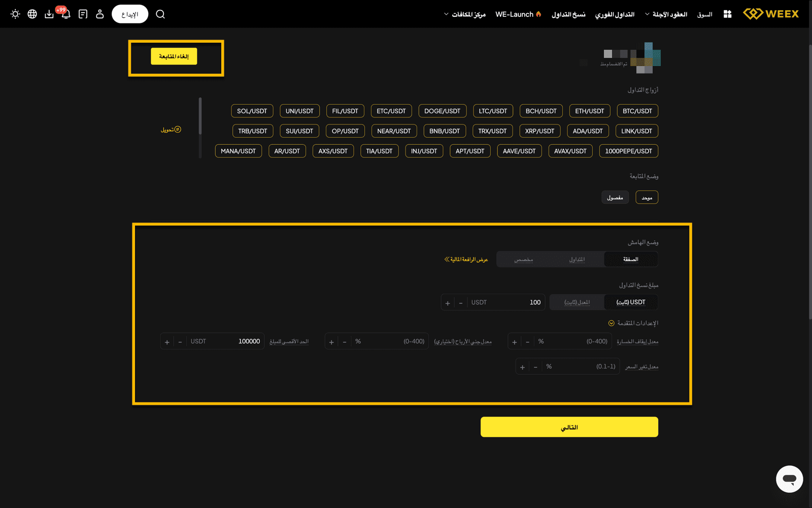Click the تحويل transfer link
This screenshot has height=508, width=812.
pos(171,130)
